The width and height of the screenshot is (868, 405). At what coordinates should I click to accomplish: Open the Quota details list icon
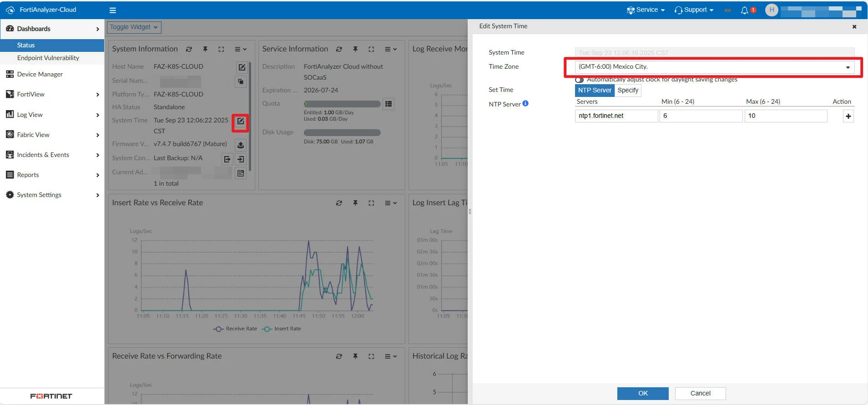tap(388, 104)
